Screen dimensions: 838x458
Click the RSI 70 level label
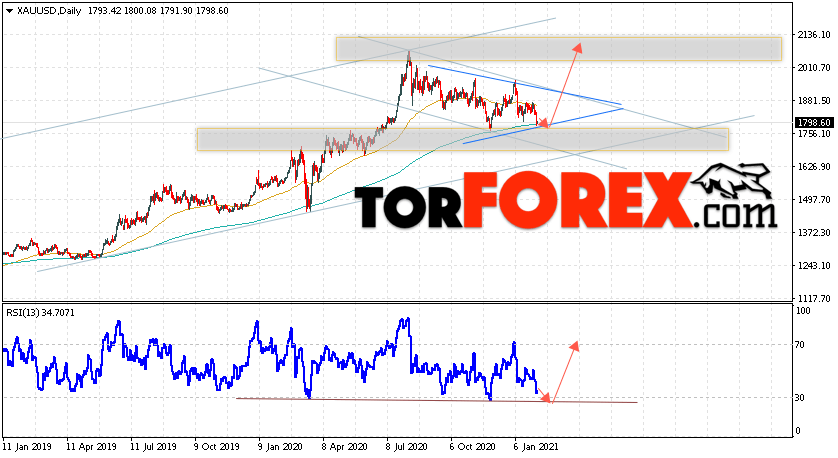[x=800, y=345]
